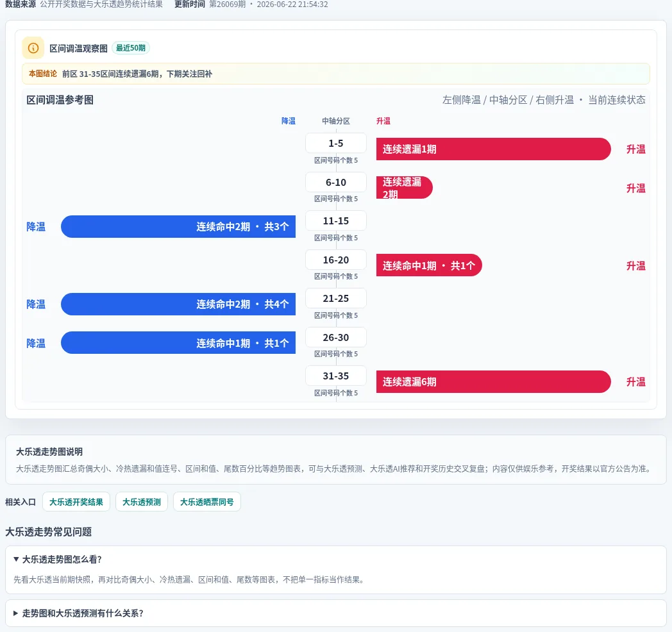Select the 6-10 zone box
The image size is (672, 632).
(336, 182)
